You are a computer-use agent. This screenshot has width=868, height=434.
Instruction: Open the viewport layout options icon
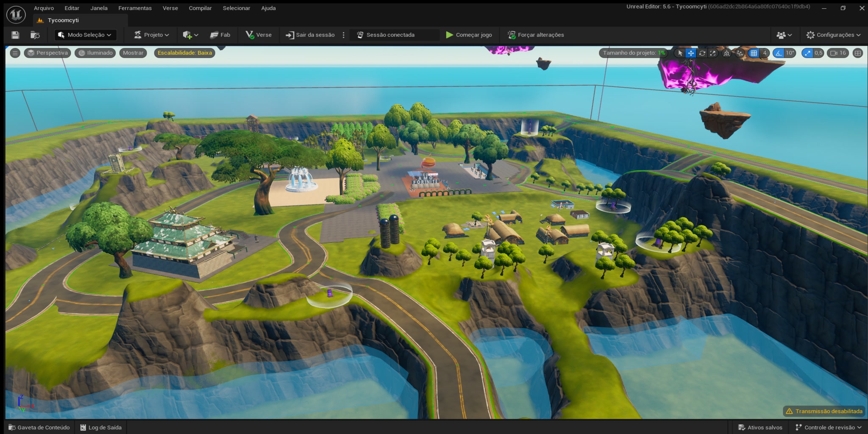point(858,53)
